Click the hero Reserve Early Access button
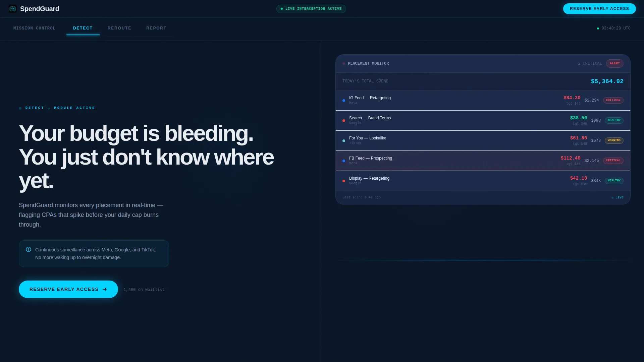Image resolution: width=644 pixels, height=362 pixels. point(68,289)
